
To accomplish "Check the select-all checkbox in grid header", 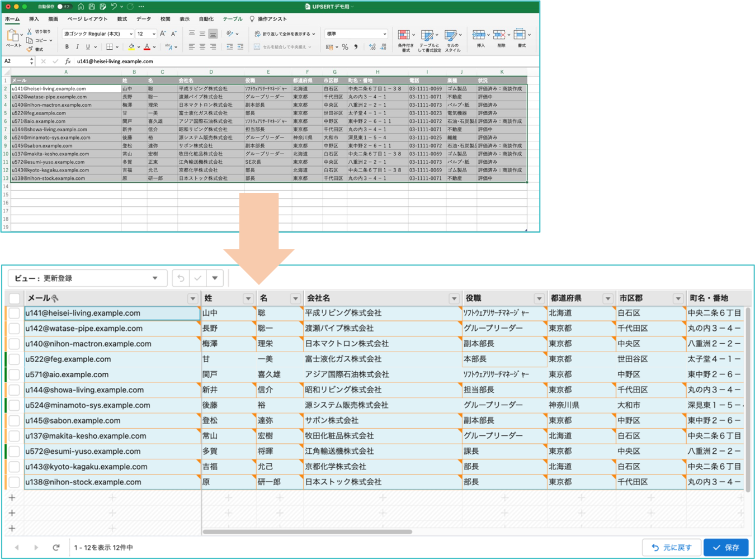I will (15, 298).
